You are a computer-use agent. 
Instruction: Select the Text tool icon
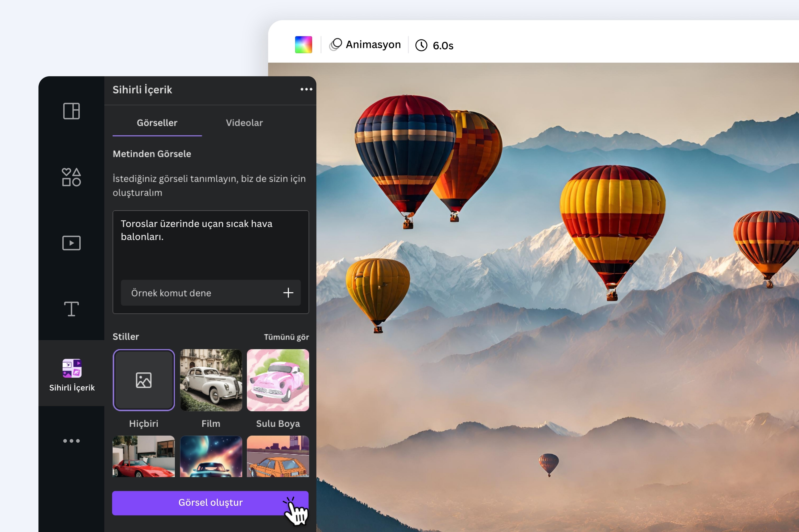(x=71, y=309)
